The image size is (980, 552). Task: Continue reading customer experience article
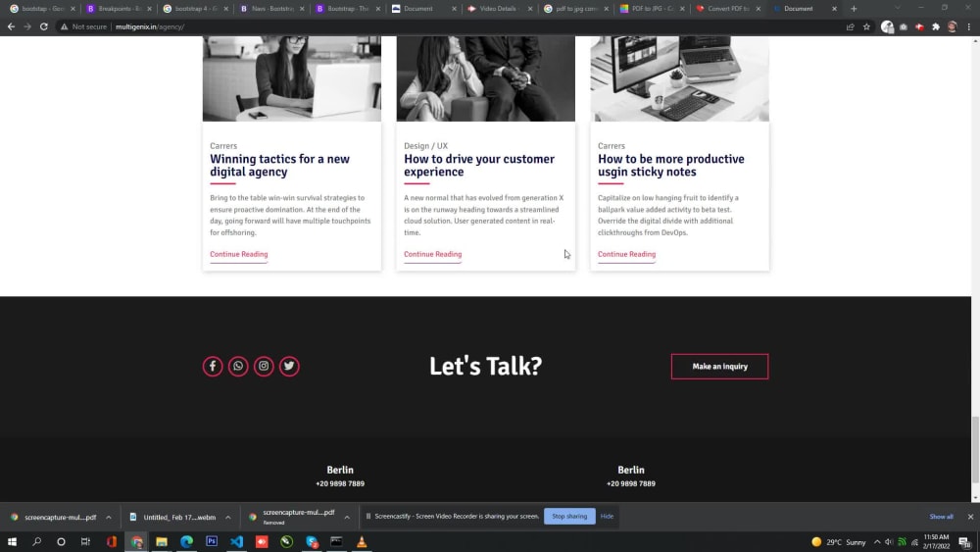tap(432, 254)
